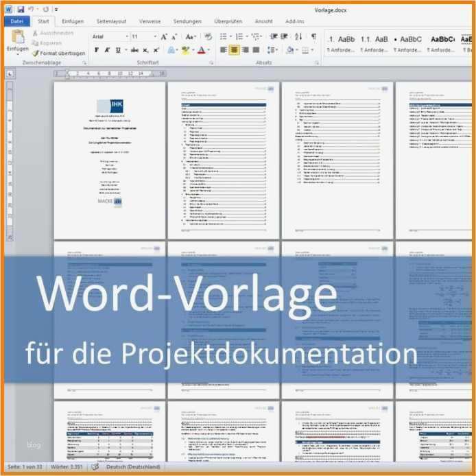476x476 pixels.
Task: Open the Zwischenablage dialog launcher
Action: (84, 63)
